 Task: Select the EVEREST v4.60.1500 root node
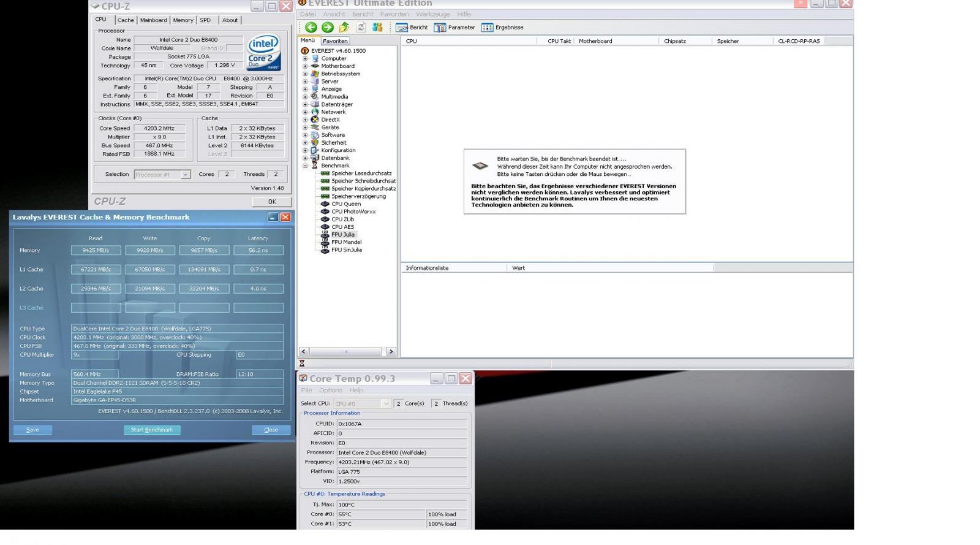tap(337, 51)
